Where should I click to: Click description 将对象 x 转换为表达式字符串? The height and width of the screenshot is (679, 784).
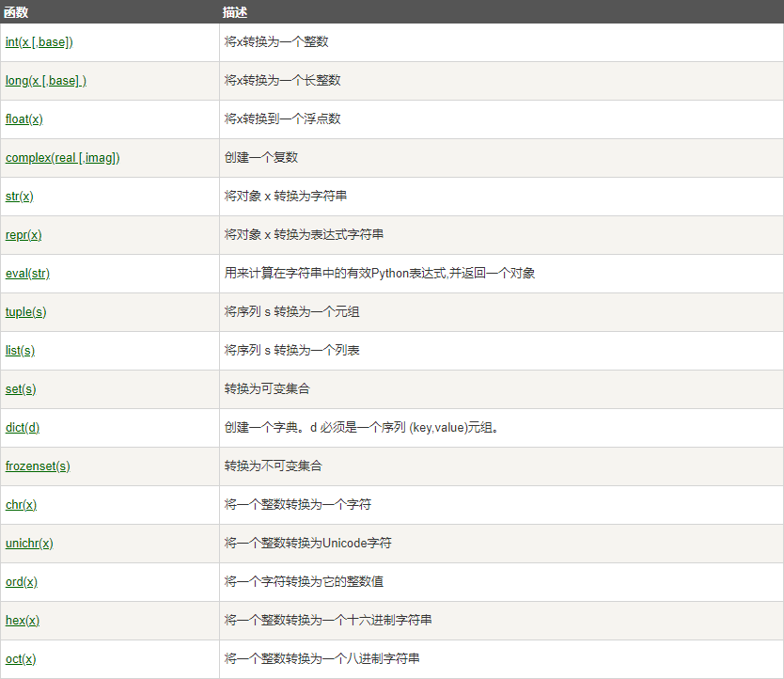click(x=304, y=234)
